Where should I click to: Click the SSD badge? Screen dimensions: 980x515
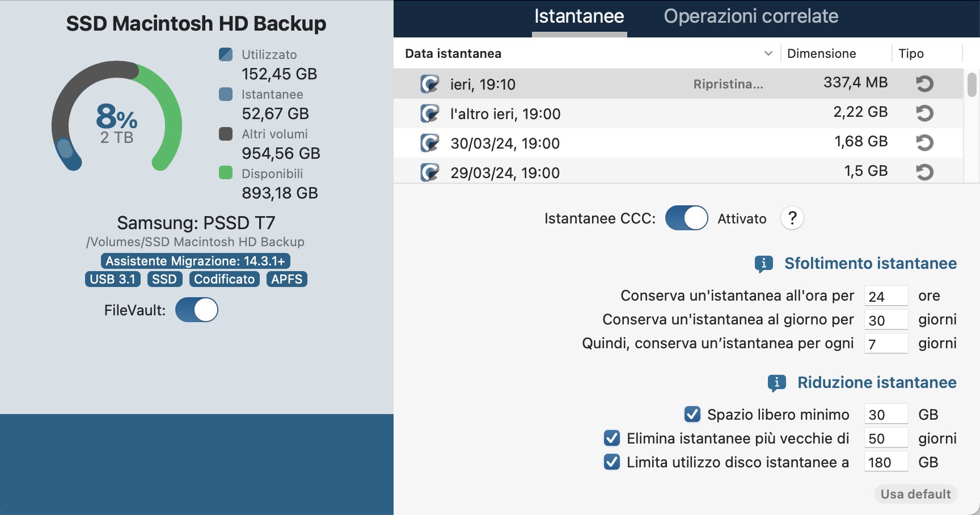point(164,279)
